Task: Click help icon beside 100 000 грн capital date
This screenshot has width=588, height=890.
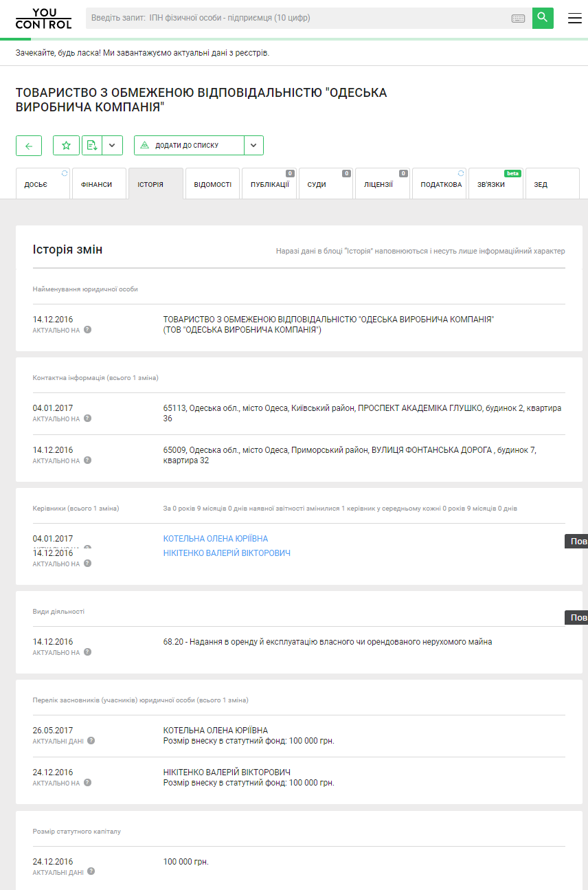Action: pos(91,871)
